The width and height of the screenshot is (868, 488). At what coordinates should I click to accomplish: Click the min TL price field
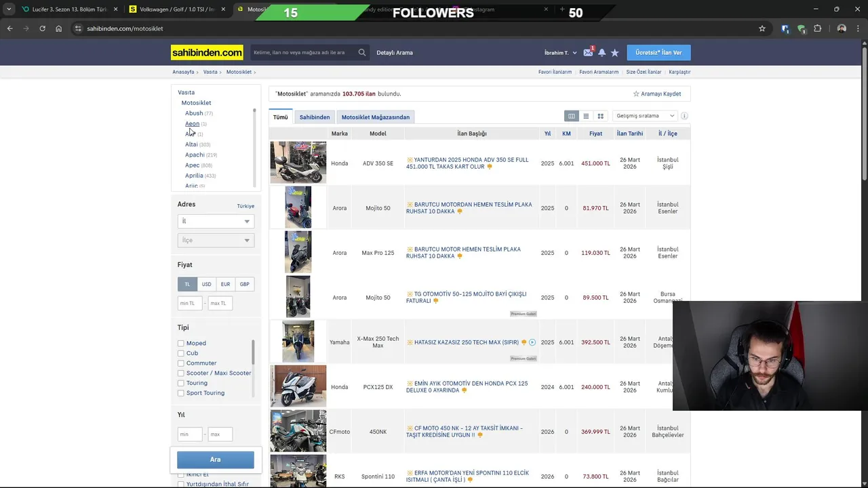tap(190, 303)
